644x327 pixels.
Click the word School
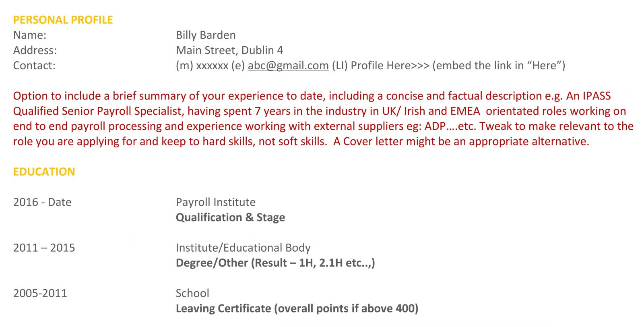click(192, 293)
